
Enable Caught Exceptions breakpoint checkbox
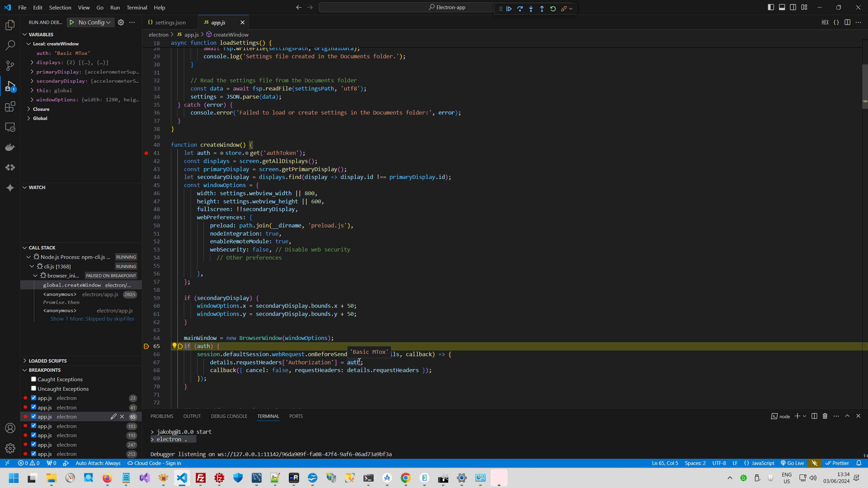coord(34,379)
